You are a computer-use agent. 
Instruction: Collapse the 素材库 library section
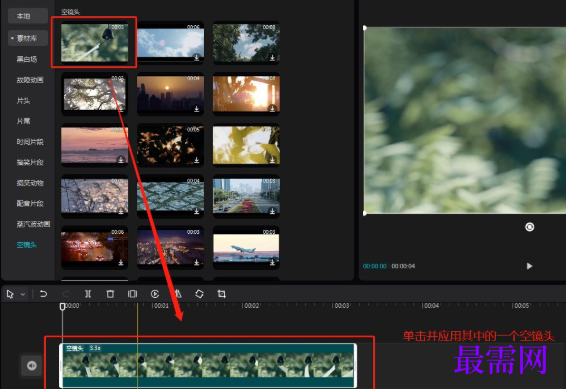pos(12,38)
